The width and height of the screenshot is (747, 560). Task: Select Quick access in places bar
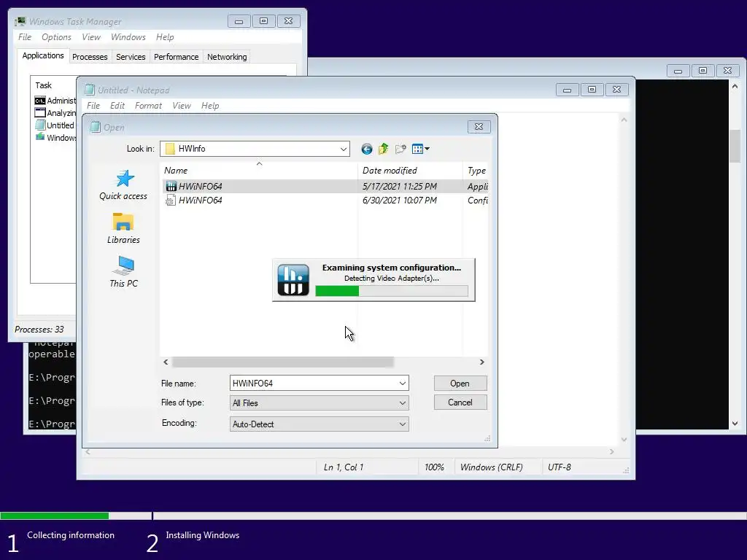pos(123,185)
